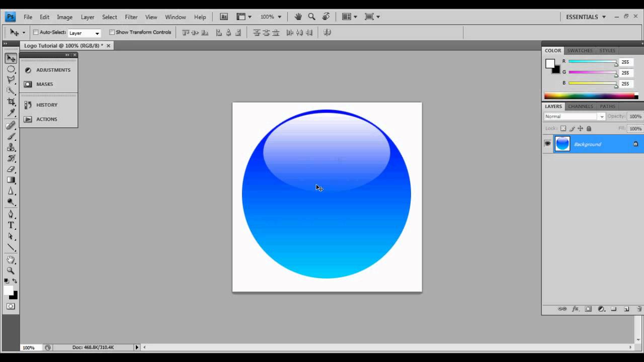Switch to the Channels tab
The height and width of the screenshot is (362, 644).
tap(580, 106)
